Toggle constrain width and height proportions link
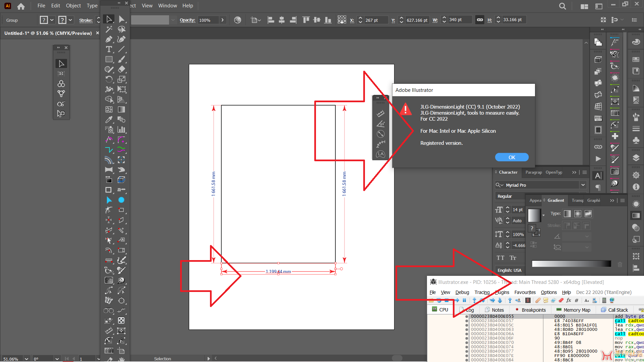 pyautogui.click(x=480, y=20)
